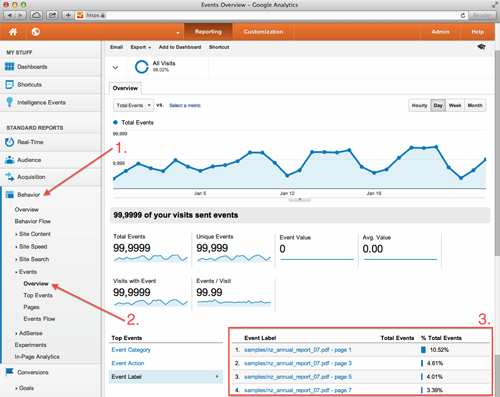Open the Dashboards grid icon
Image resolution: width=500 pixels, height=397 pixels.
click(x=9, y=67)
